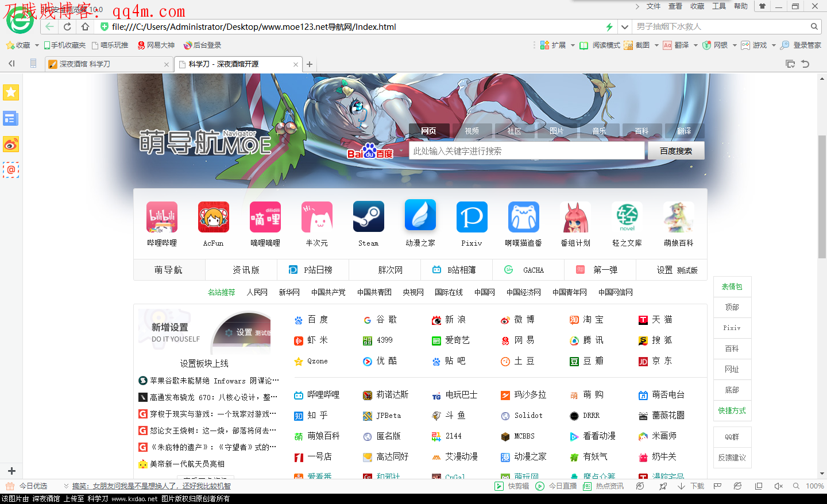Open the 轻之文库 novel icon
The image size is (827, 504).
tap(627, 217)
